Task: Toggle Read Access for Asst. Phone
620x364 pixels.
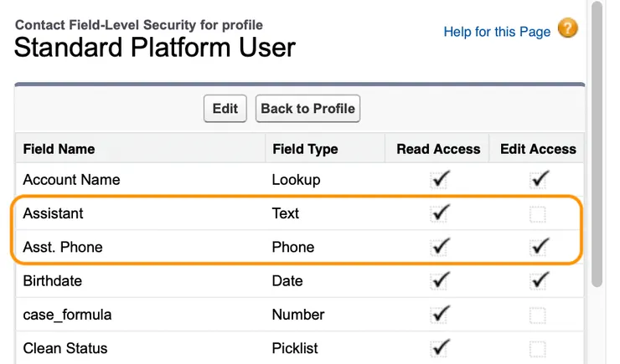Action: tap(439, 247)
